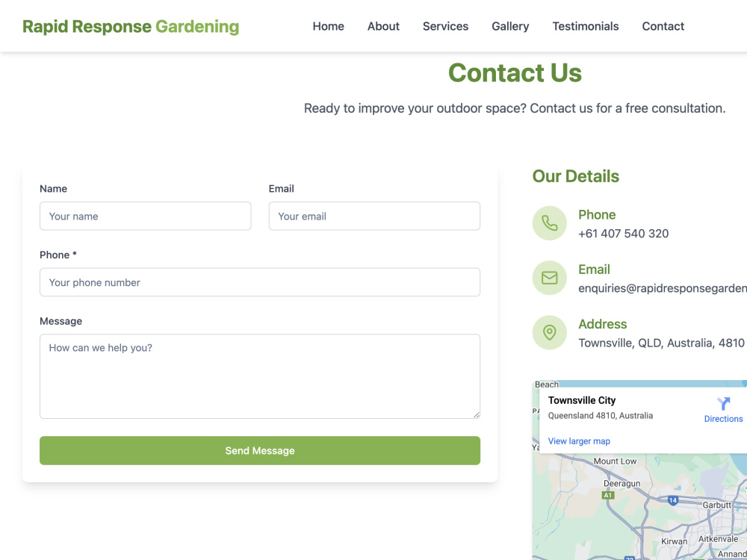
Task: Click the Phone * field label
Action: 58,255
